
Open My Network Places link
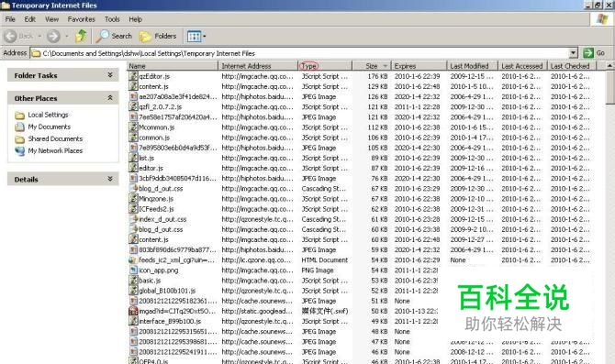[x=55, y=151]
